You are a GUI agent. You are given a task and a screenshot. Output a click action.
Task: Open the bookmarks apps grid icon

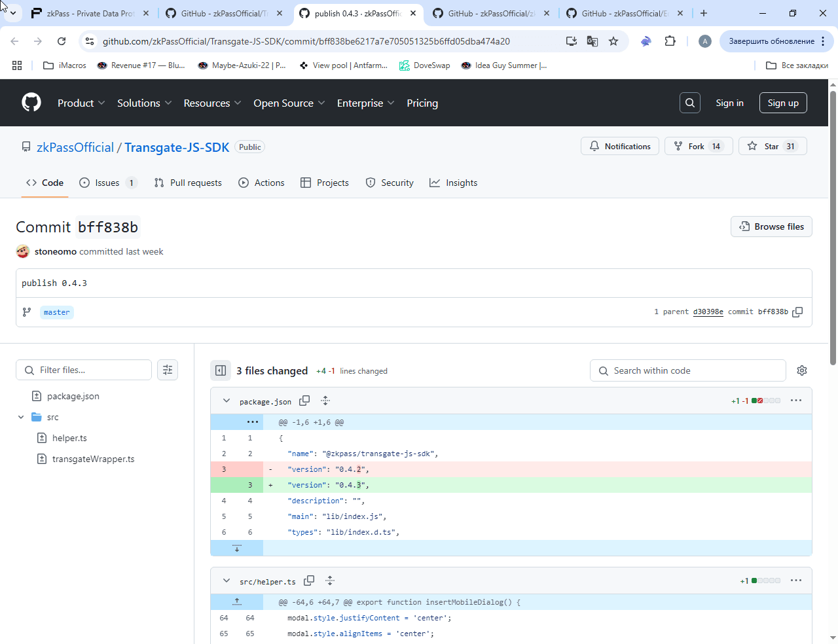[x=17, y=65]
